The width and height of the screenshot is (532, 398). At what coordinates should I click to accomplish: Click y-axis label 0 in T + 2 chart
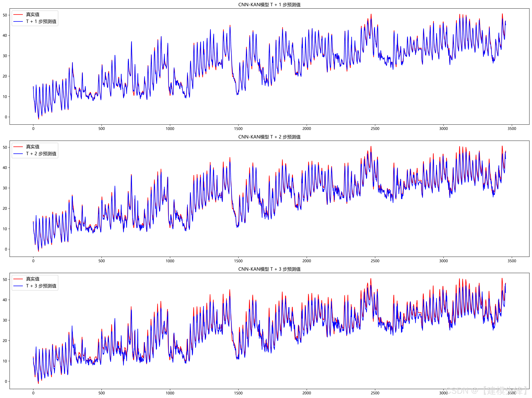coord(6,249)
